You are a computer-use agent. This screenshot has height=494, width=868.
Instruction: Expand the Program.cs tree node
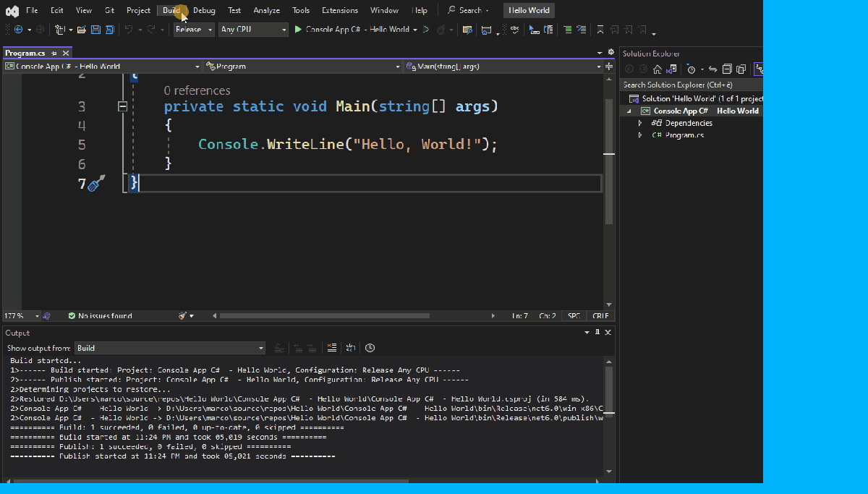640,135
